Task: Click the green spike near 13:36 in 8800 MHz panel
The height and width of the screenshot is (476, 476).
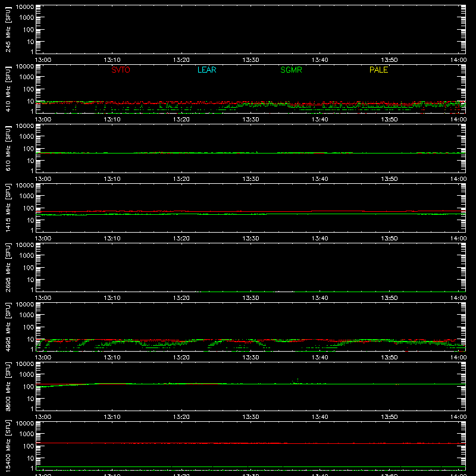Action: coord(297,380)
